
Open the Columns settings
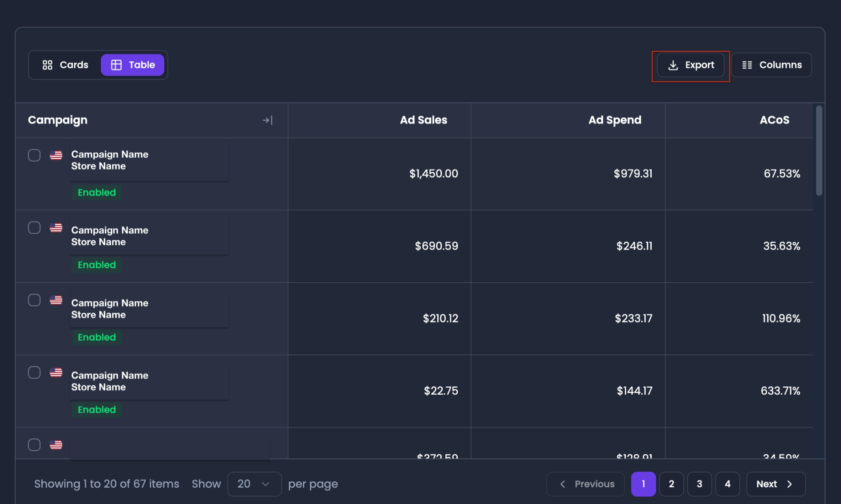click(x=772, y=65)
